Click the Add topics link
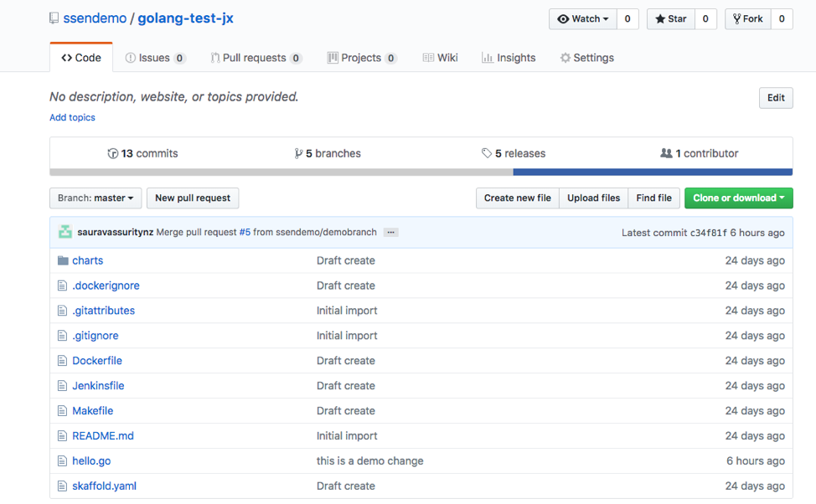816x504 pixels. (72, 117)
